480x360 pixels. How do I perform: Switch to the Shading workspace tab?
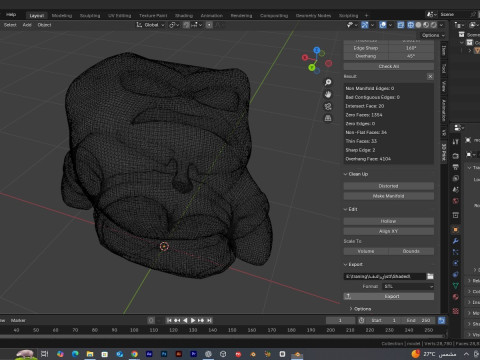(184, 15)
